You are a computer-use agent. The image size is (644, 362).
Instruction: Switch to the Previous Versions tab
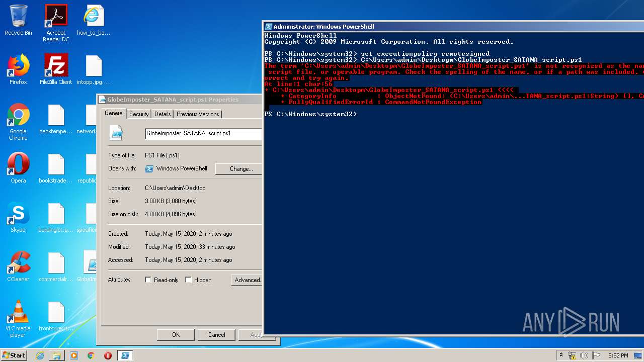click(198, 114)
